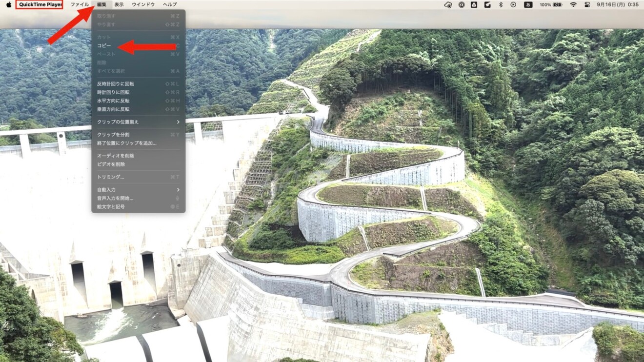Screen dimensions: 644x362
Task: Click the battery status icon
Action: (x=558, y=5)
